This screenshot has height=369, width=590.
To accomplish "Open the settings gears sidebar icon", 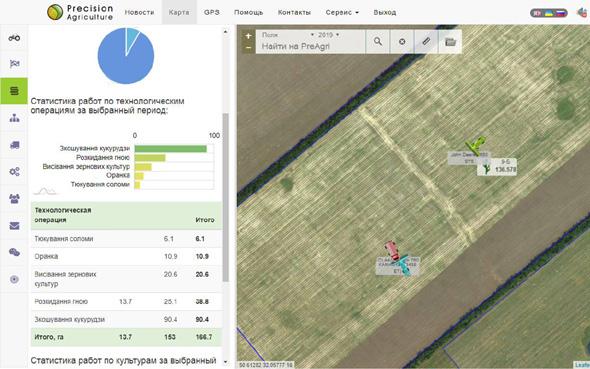I will 14,172.
